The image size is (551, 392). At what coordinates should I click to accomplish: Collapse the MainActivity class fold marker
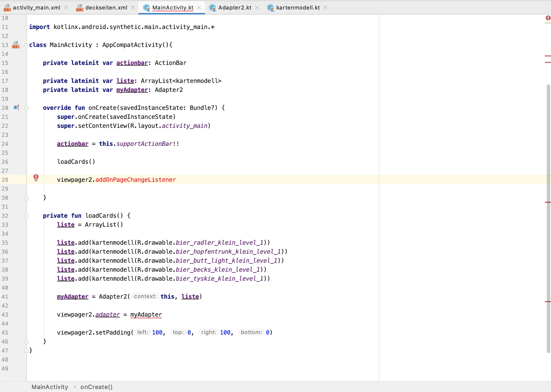tap(26, 45)
